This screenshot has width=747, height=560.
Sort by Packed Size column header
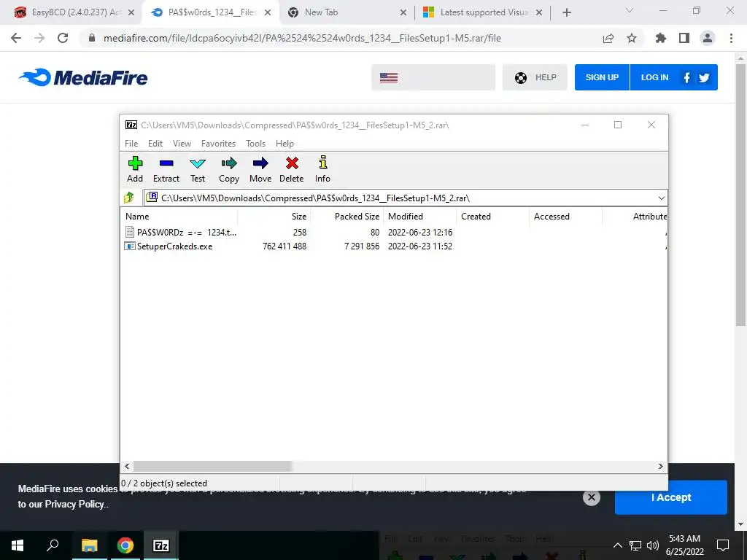[347, 216]
